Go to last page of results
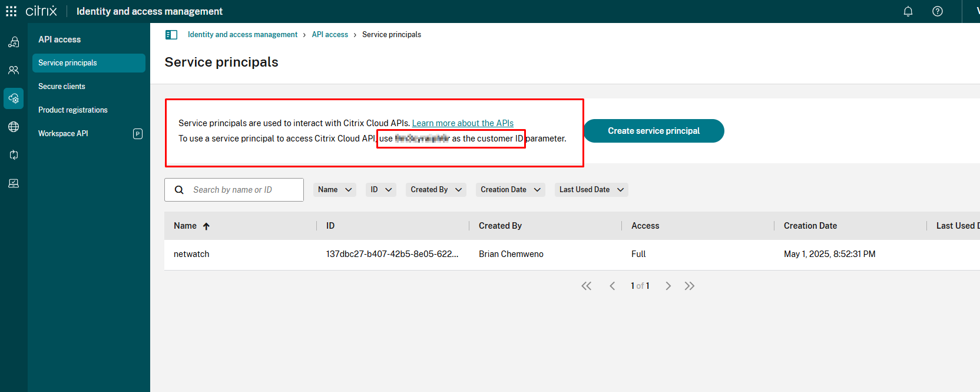This screenshot has width=980, height=392. coord(690,286)
